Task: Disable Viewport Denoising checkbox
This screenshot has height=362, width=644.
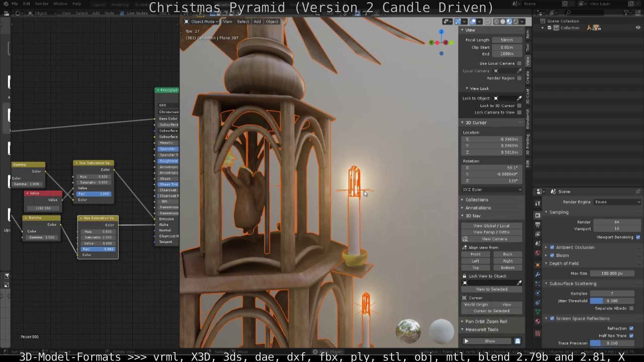Action: click(638, 237)
